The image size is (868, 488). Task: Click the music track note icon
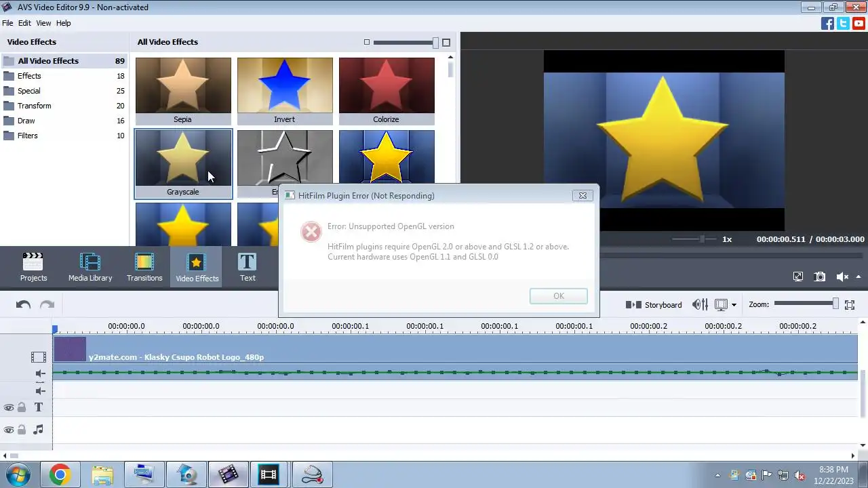[x=39, y=430]
